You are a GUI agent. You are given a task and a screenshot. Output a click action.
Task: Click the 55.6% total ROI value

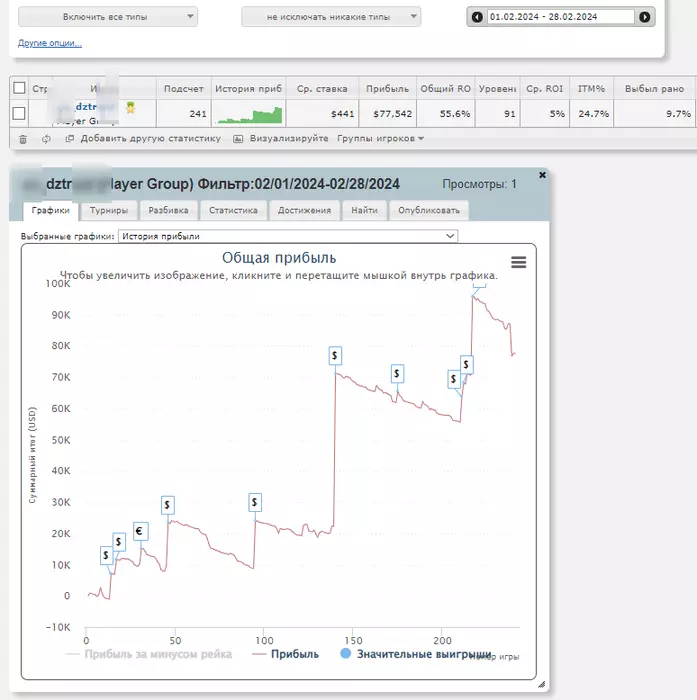(455, 114)
